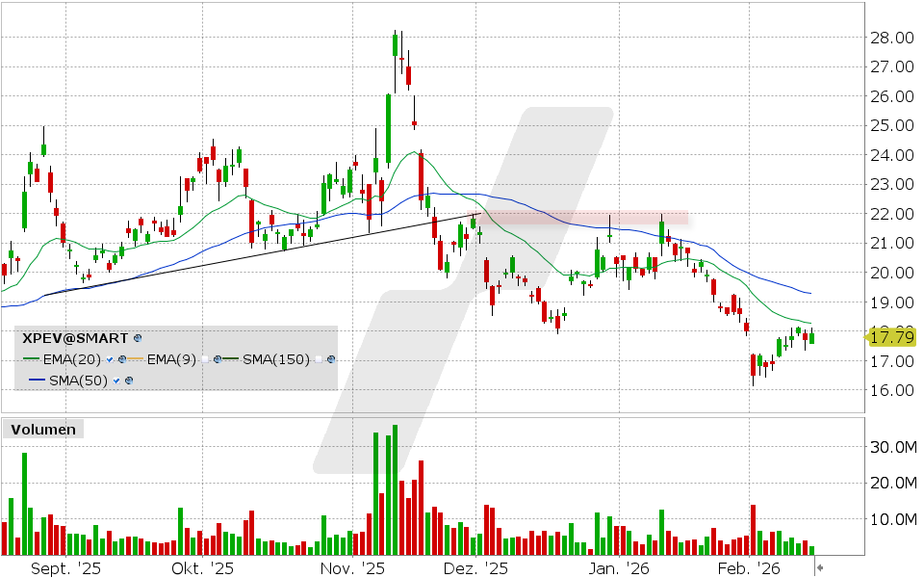The width and height of the screenshot is (924, 578).
Task: Enable the SMA(150) indicator checkbox
Action: 319,359
